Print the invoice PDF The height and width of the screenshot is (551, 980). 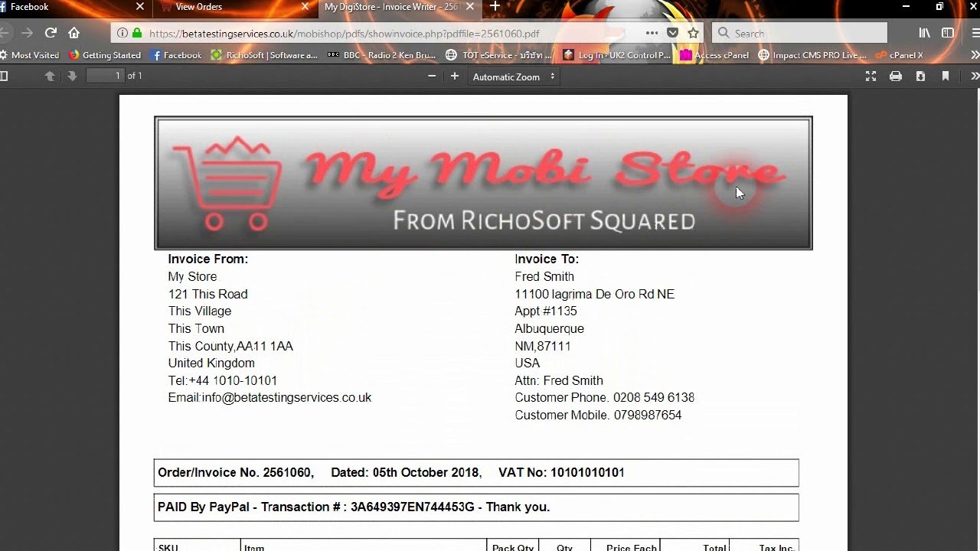[896, 76]
